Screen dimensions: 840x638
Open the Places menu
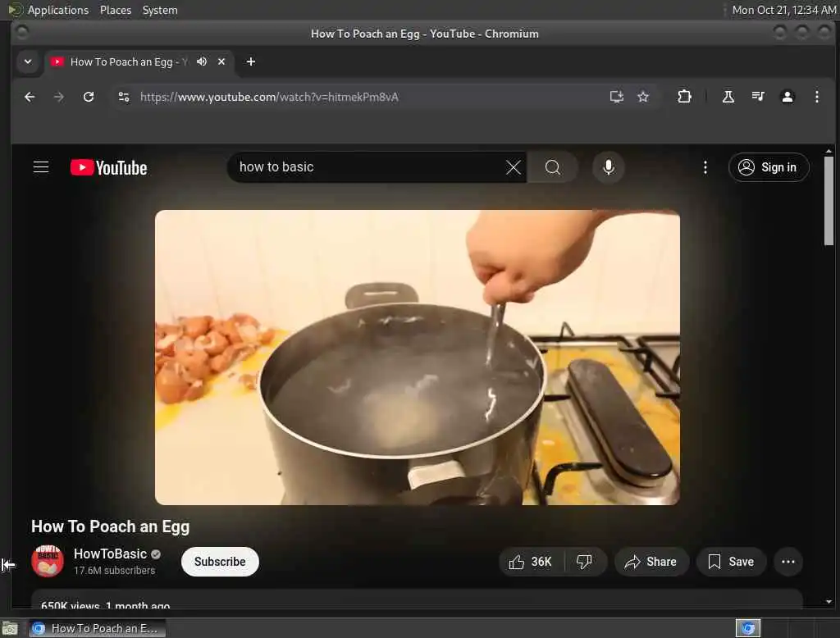pos(116,10)
